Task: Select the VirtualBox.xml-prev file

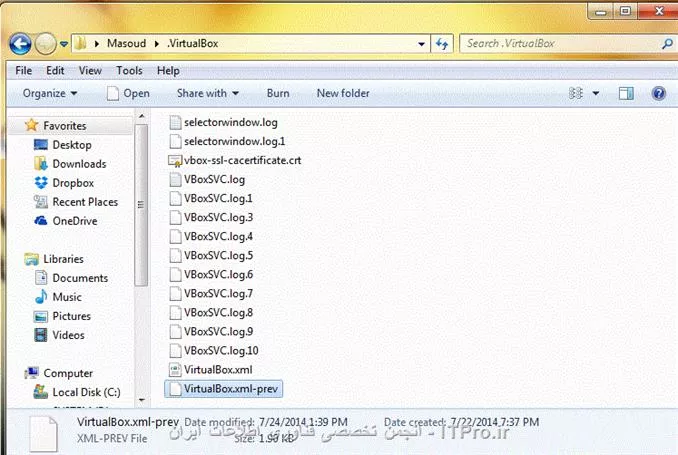Action: [224, 389]
